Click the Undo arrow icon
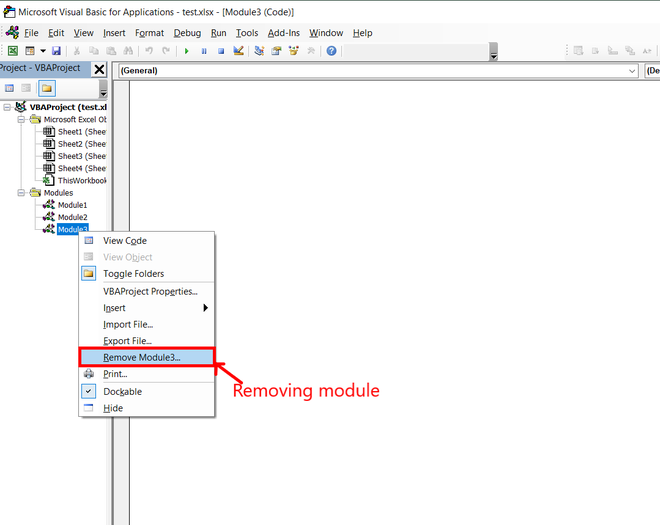660x525 pixels. 149,51
